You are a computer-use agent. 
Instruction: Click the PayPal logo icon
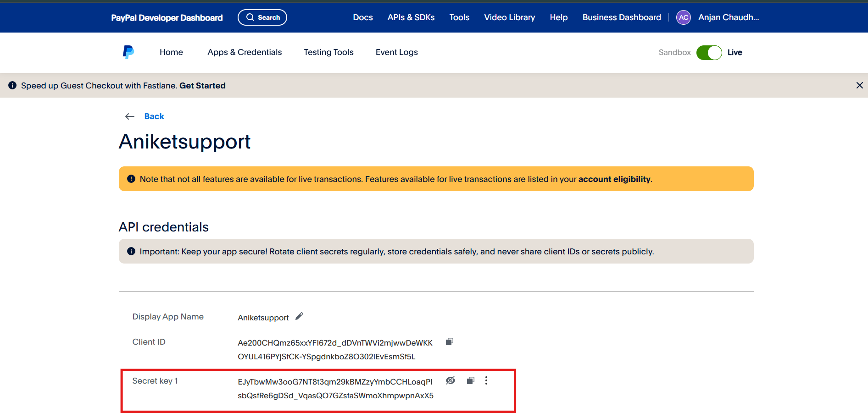[128, 52]
